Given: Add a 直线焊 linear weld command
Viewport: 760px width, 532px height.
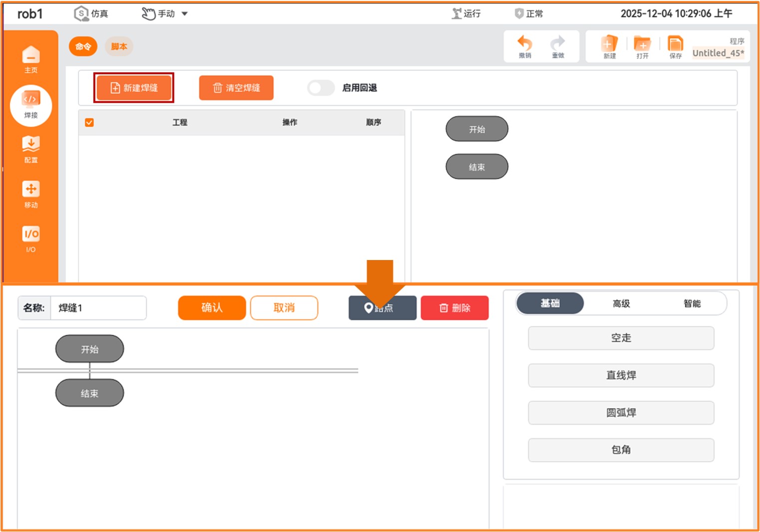Looking at the screenshot, I should (621, 375).
